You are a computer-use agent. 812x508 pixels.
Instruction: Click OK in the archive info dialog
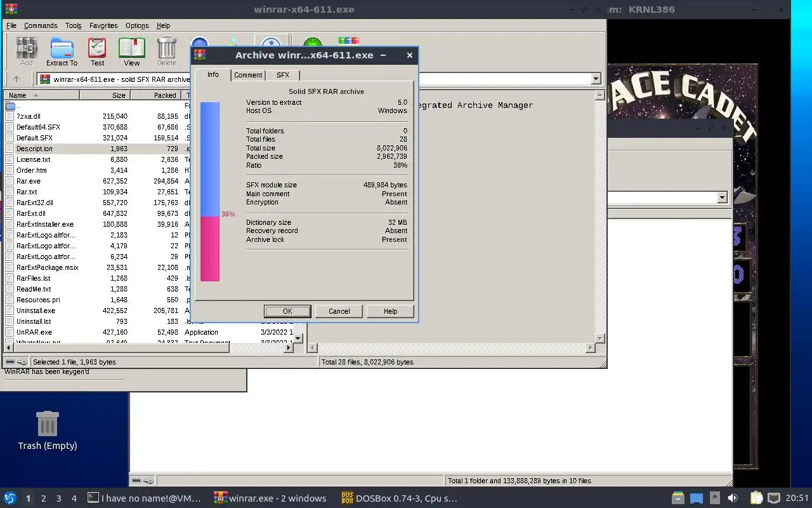(x=287, y=311)
